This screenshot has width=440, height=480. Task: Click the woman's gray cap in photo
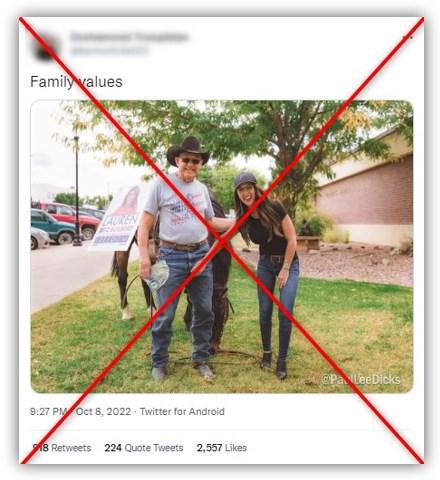tap(245, 179)
